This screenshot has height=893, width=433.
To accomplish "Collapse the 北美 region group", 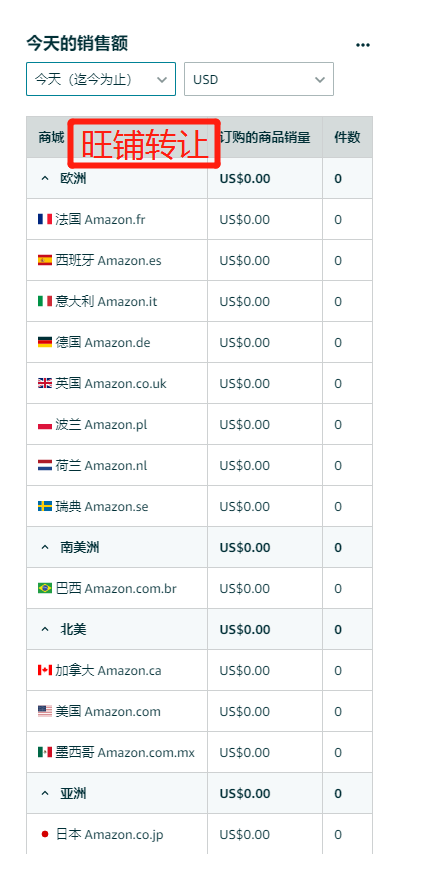I will [x=45, y=630].
